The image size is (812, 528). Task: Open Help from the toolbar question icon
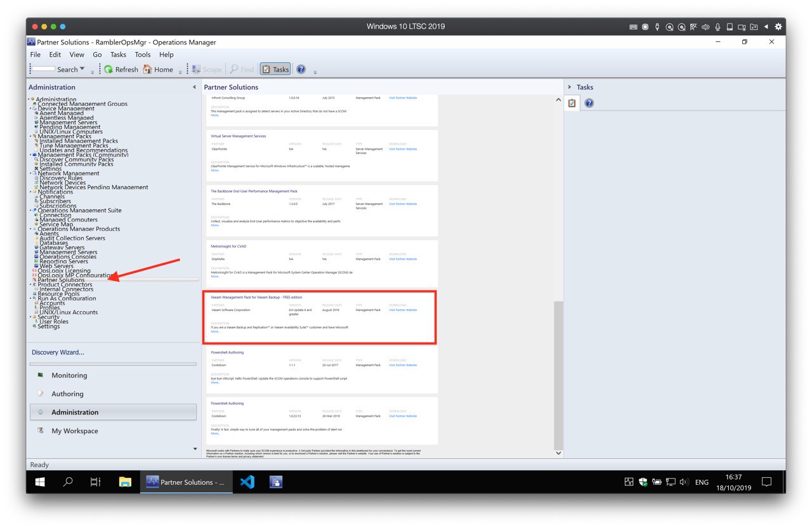tap(301, 70)
